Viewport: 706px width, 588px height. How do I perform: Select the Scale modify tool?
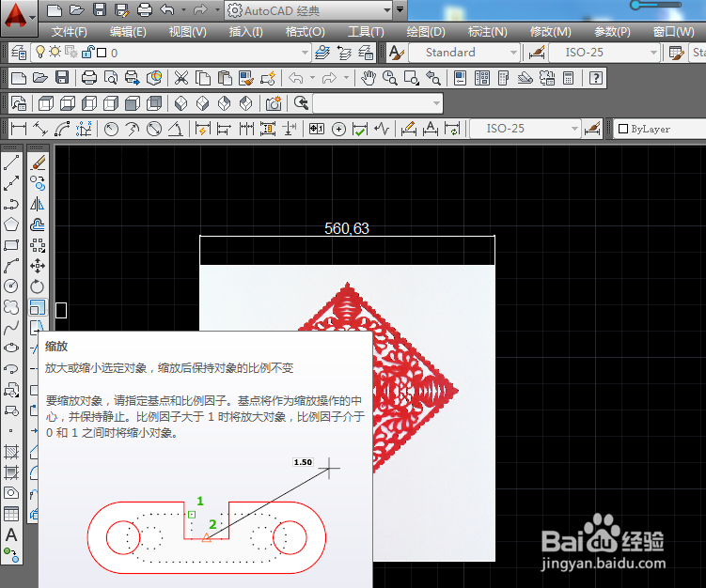pyautogui.click(x=38, y=307)
